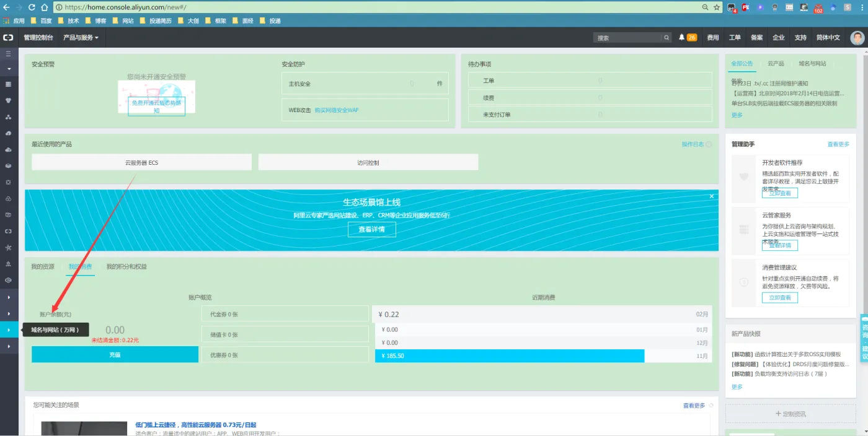The width and height of the screenshot is (868, 436).
Task: Open 访问控制 recent product
Action: [x=368, y=162]
